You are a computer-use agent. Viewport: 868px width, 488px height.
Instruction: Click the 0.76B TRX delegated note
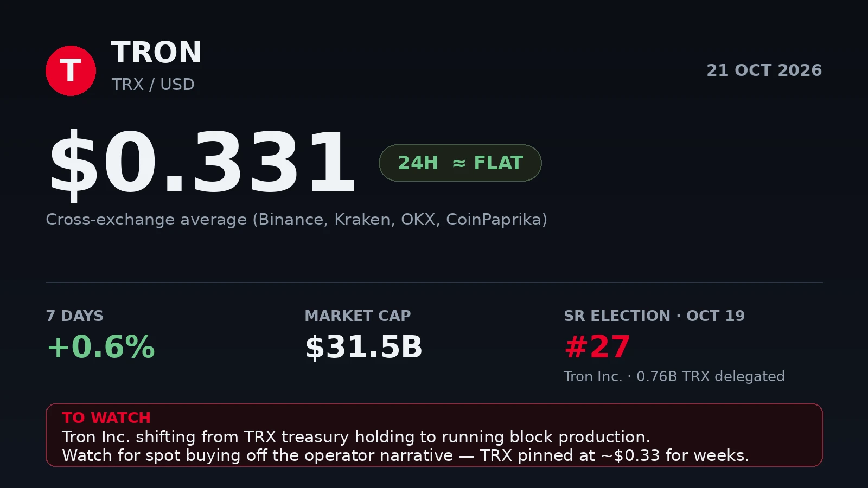(x=711, y=376)
